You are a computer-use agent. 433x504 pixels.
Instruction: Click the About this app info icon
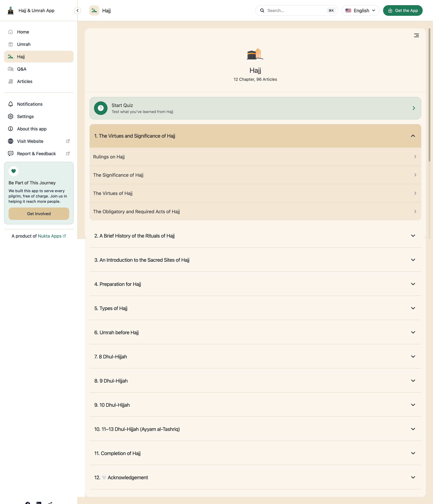10,129
